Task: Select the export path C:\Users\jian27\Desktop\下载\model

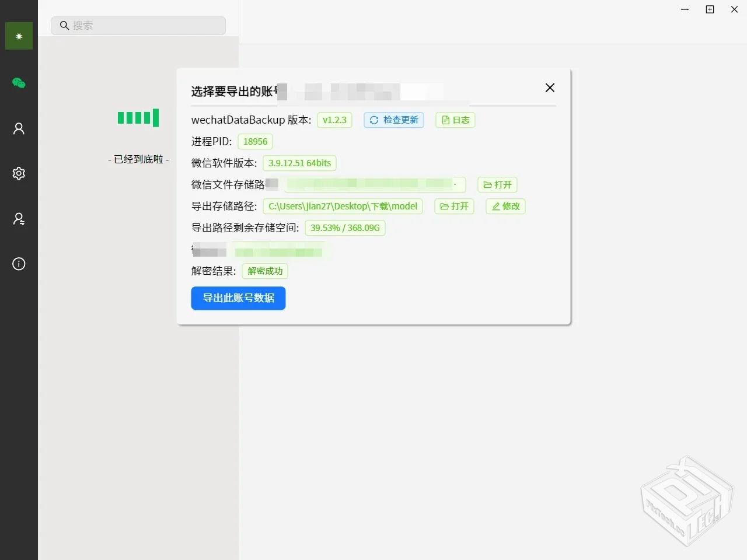Action: click(x=343, y=206)
